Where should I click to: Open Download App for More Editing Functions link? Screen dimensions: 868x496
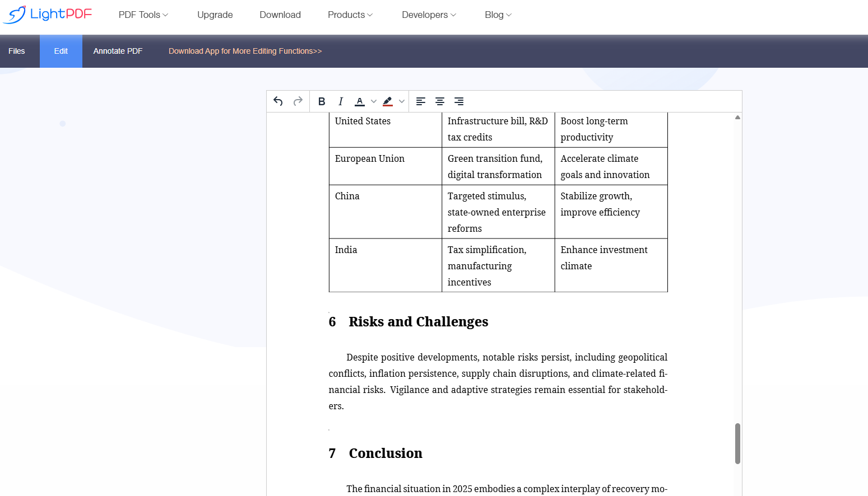[x=245, y=51]
